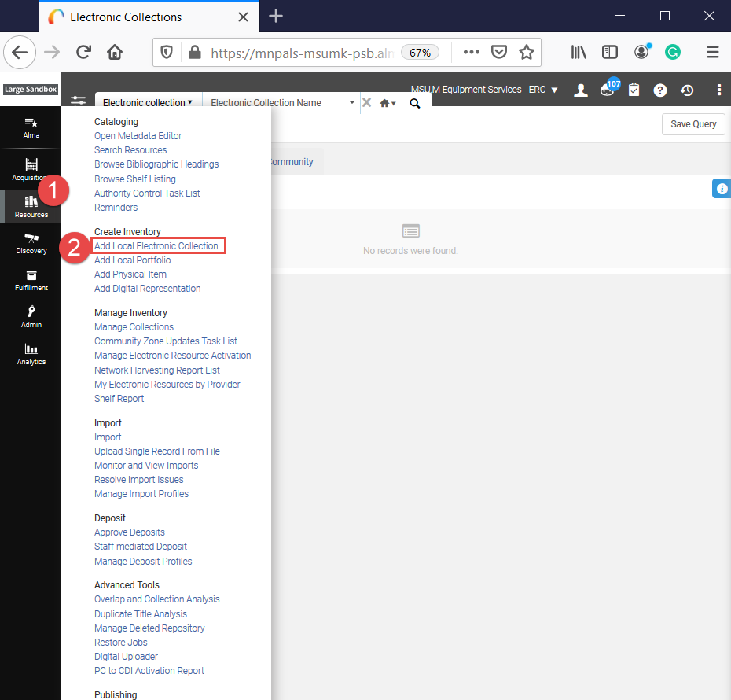Go to the browser home page
This screenshot has height=700, width=731.
(115, 52)
